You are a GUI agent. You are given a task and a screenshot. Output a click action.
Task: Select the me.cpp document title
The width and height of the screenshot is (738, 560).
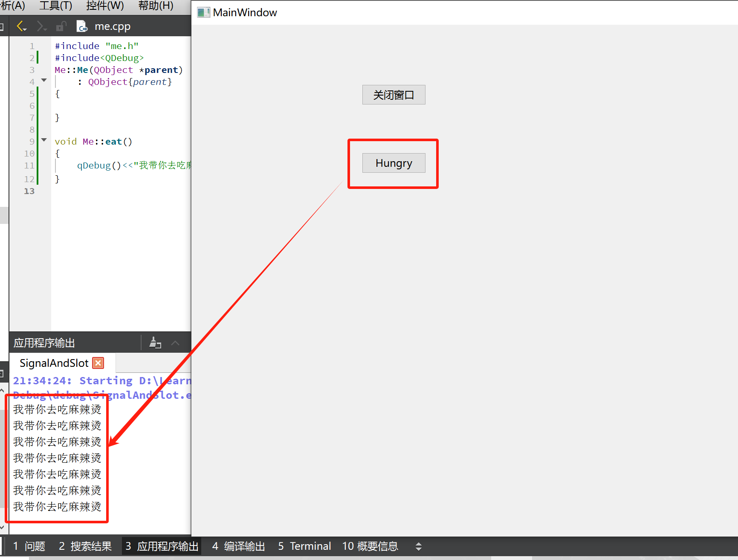[x=113, y=26]
